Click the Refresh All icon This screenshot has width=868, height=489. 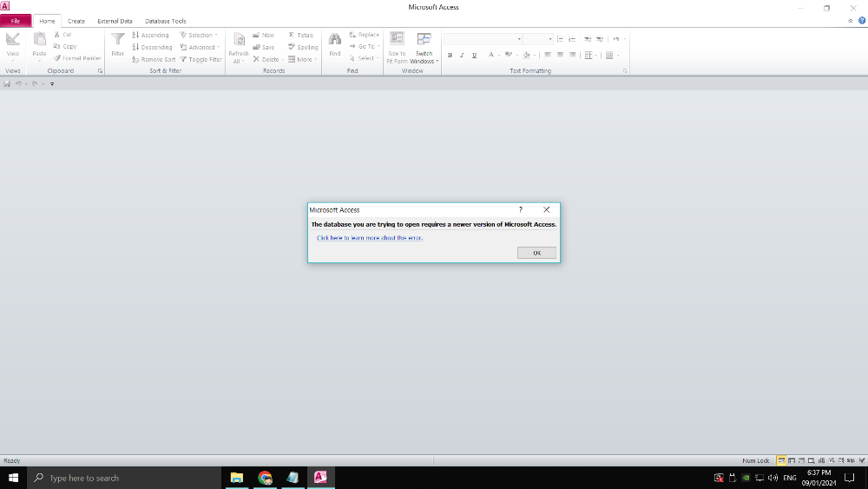[239, 40]
